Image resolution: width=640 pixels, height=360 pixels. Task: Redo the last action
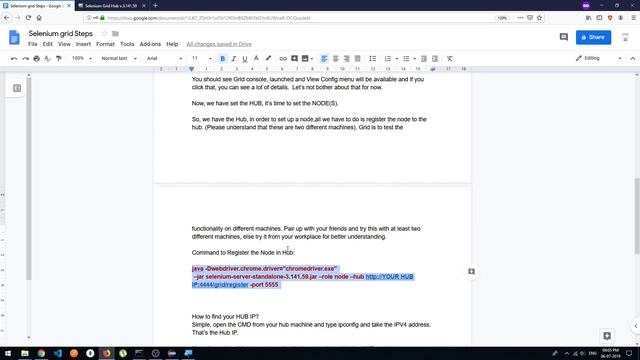coord(25,59)
